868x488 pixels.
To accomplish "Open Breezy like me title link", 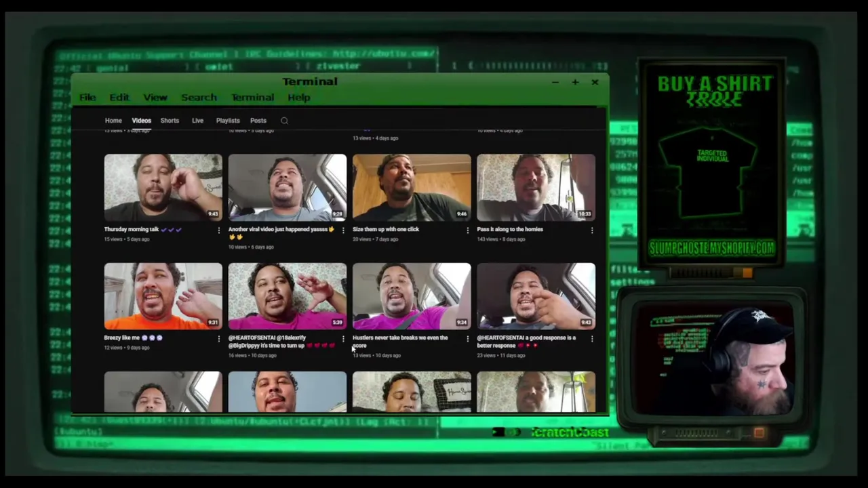I will pos(133,338).
